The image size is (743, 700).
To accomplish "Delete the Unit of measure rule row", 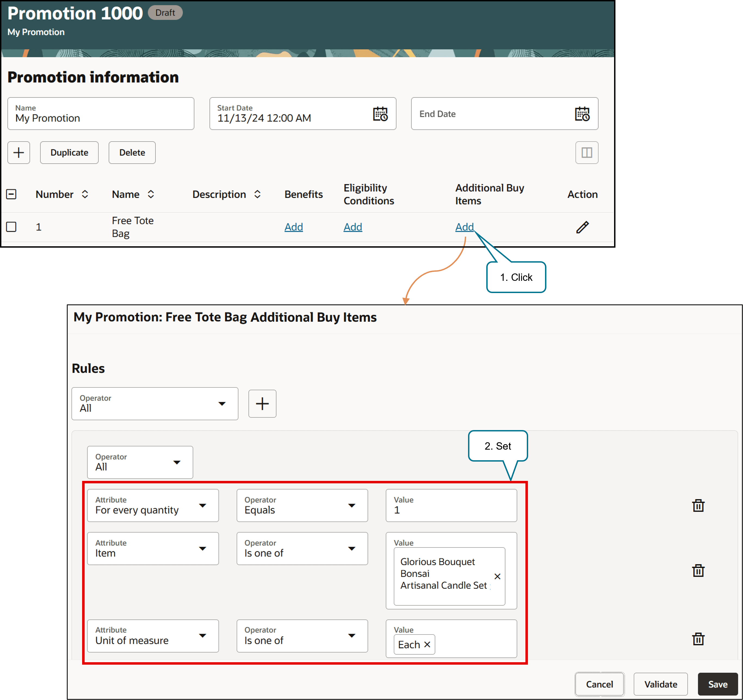I will click(x=698, y=639).
